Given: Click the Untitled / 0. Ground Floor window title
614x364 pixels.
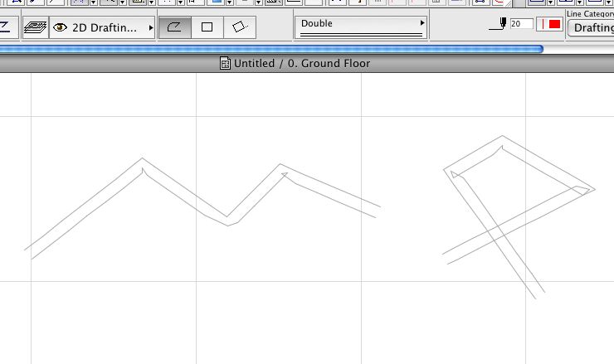Looking at the screenshot, I should tap(302, 63).
